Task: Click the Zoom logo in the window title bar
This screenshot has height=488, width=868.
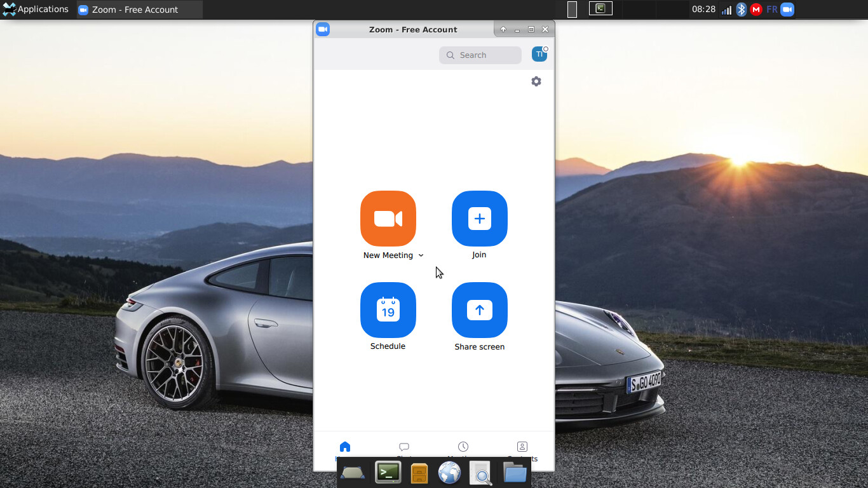Action: coord(323,29)
